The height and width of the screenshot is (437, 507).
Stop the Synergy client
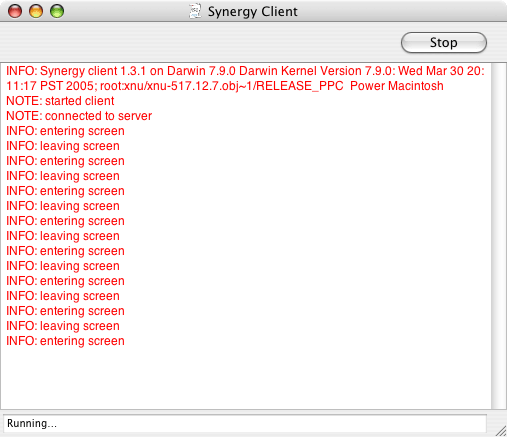(444, 43)
